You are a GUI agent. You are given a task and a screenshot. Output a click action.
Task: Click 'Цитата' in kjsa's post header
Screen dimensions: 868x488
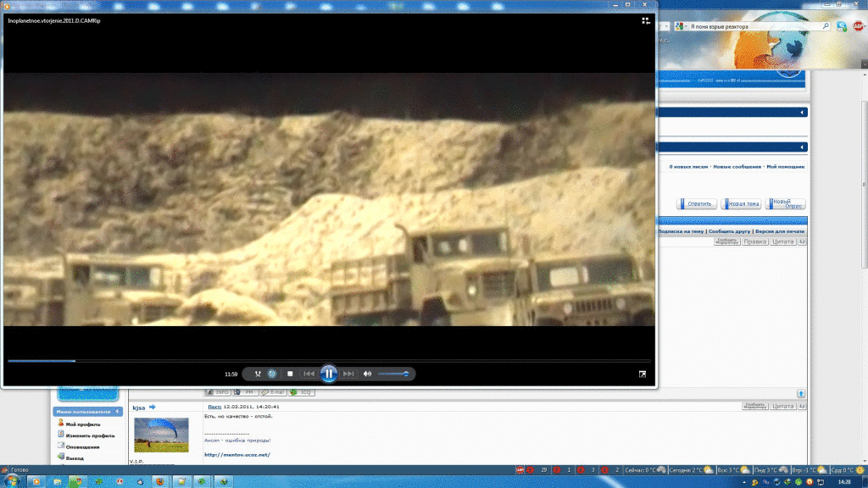[782, 406]
